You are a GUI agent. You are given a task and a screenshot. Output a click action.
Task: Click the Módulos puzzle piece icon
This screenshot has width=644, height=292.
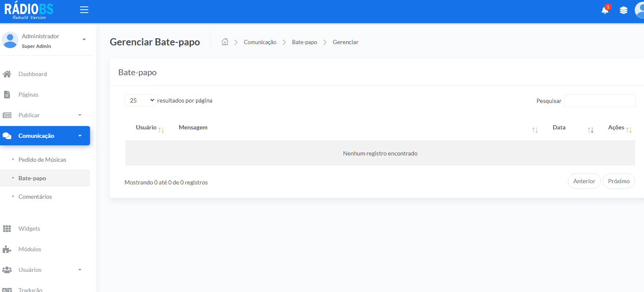[7, 249]
